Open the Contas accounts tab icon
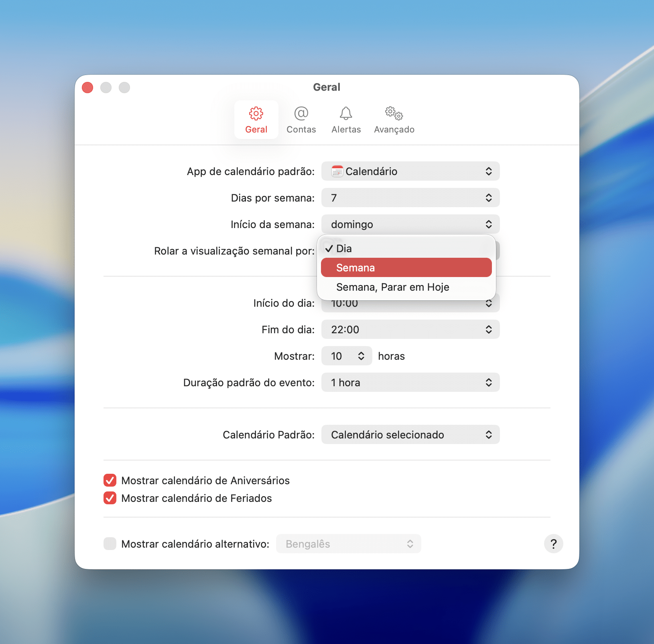This screenshot has width=654, height=644. point(301,120)
